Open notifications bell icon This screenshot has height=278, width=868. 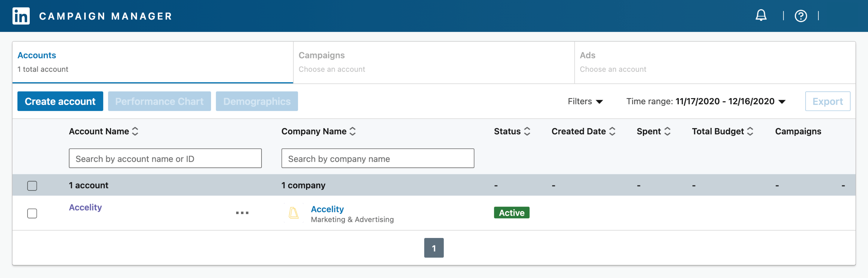coord(761,16)
